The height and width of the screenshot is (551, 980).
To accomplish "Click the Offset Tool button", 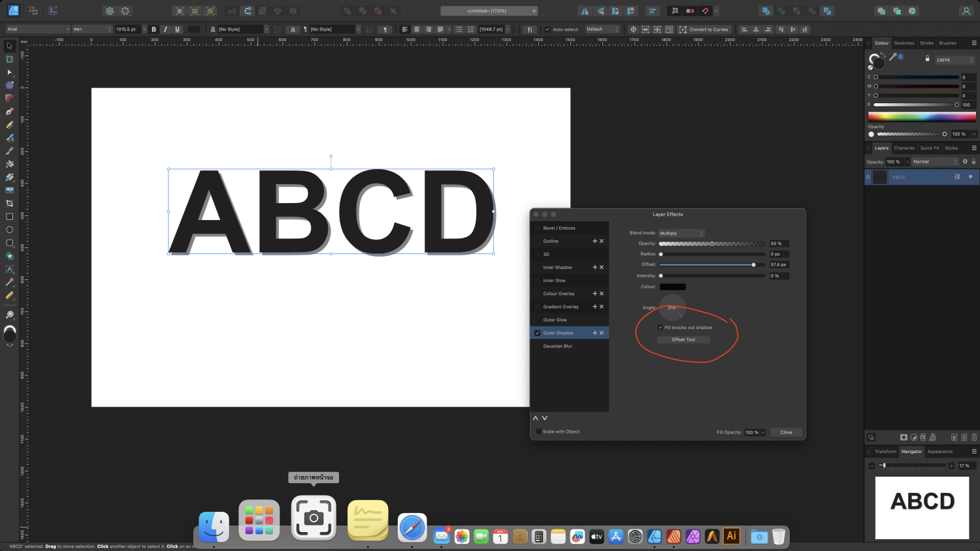I will [683, 339].
